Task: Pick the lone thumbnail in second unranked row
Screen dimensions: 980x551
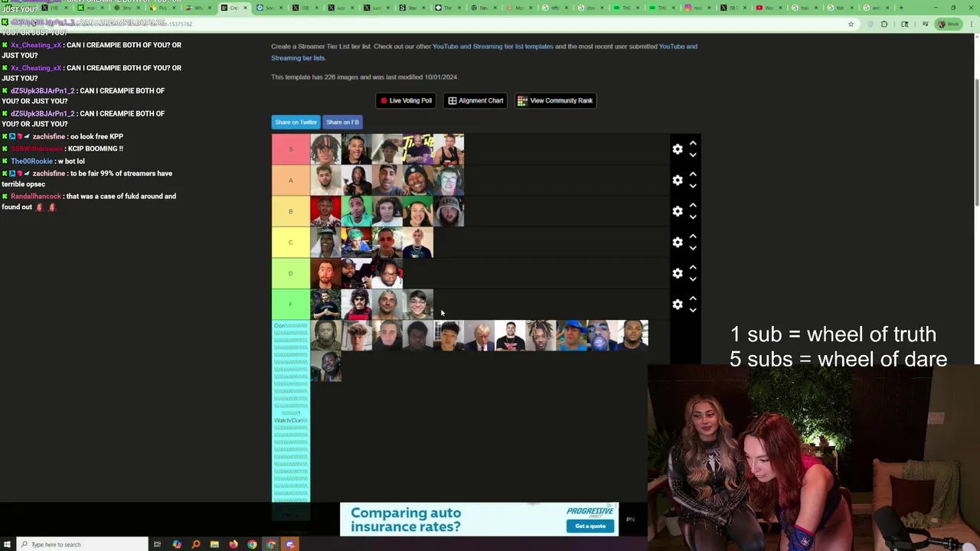Action: pyautogui.click(x=325, y=367)
